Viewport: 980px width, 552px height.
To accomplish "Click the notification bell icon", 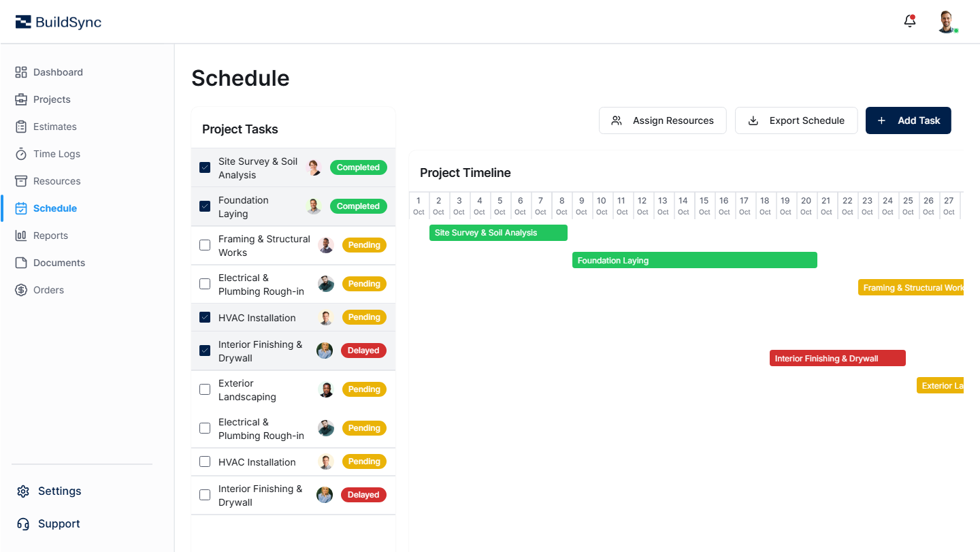I will (909, 21).
